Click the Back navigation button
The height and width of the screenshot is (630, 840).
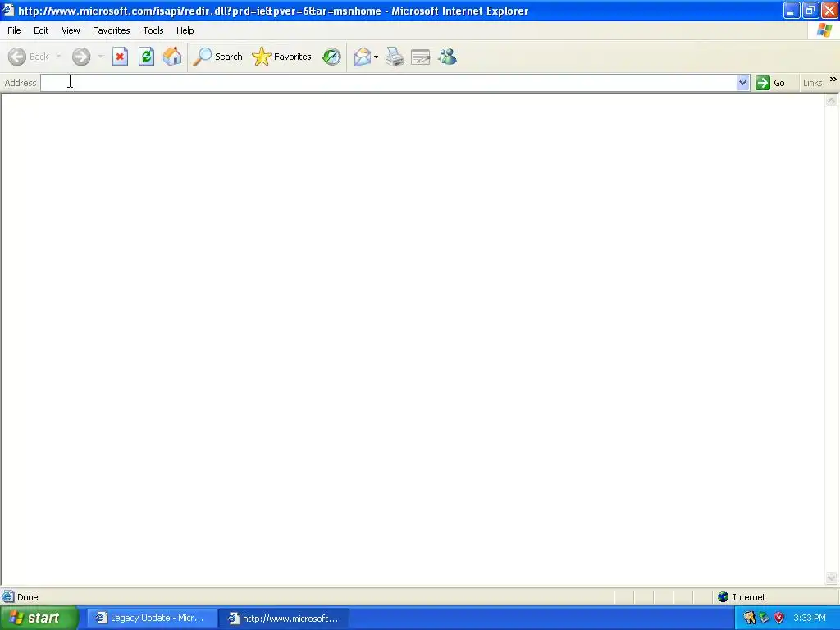point(29,57)
